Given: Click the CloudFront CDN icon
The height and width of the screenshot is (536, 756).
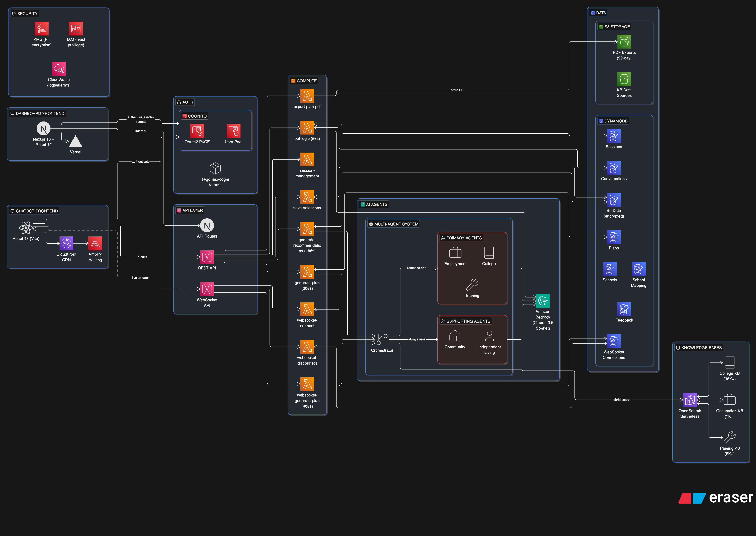Looking at the screenshot, I should pyautogui.click(x=66, y=244).
